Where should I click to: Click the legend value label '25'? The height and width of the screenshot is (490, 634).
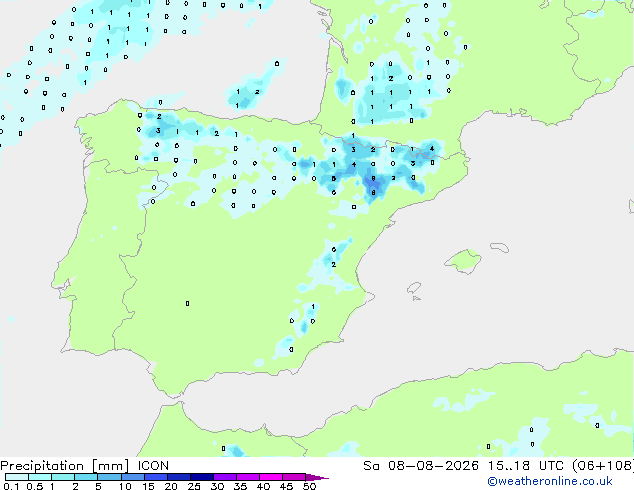[194, 486]
